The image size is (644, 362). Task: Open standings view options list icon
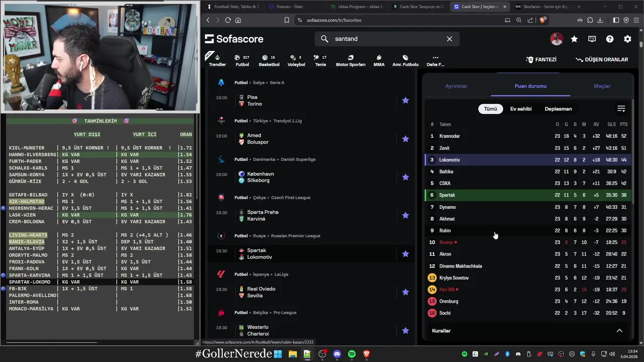(x=621, y=109)
